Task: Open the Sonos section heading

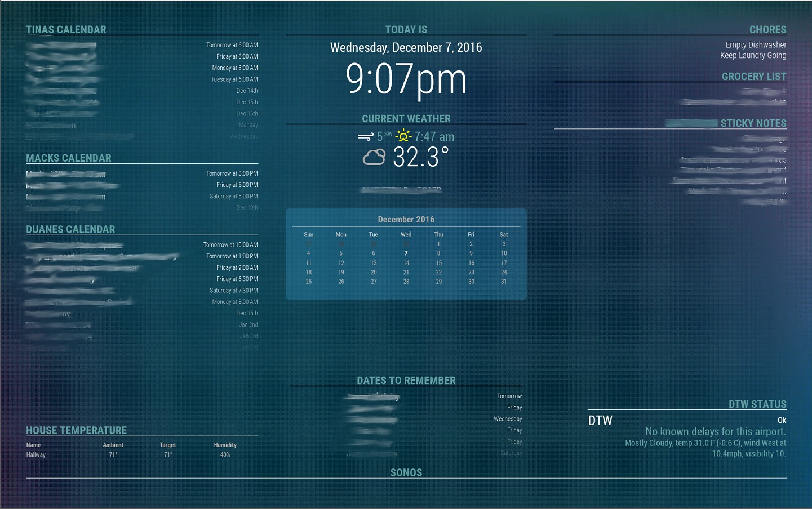Action: coord(406,473)
